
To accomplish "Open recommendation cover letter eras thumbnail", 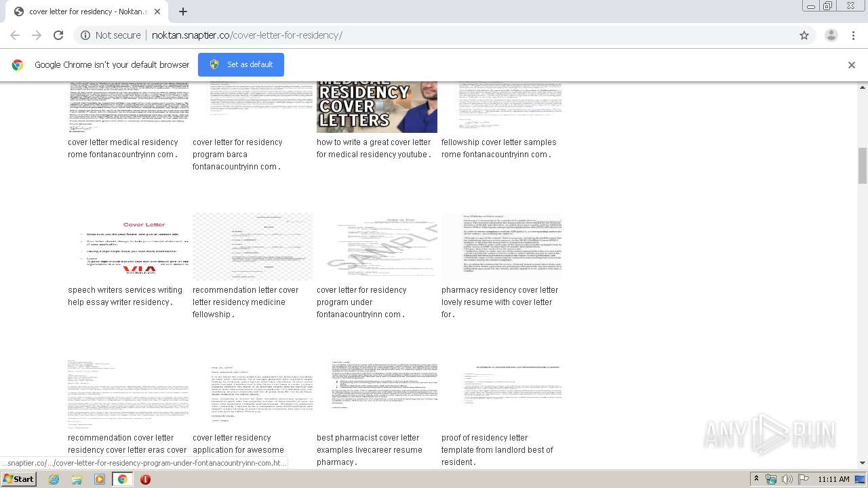I will [x=128, y=394].
